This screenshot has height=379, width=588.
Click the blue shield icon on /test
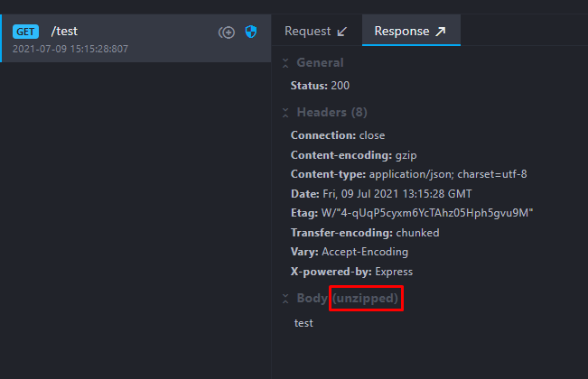251,32
